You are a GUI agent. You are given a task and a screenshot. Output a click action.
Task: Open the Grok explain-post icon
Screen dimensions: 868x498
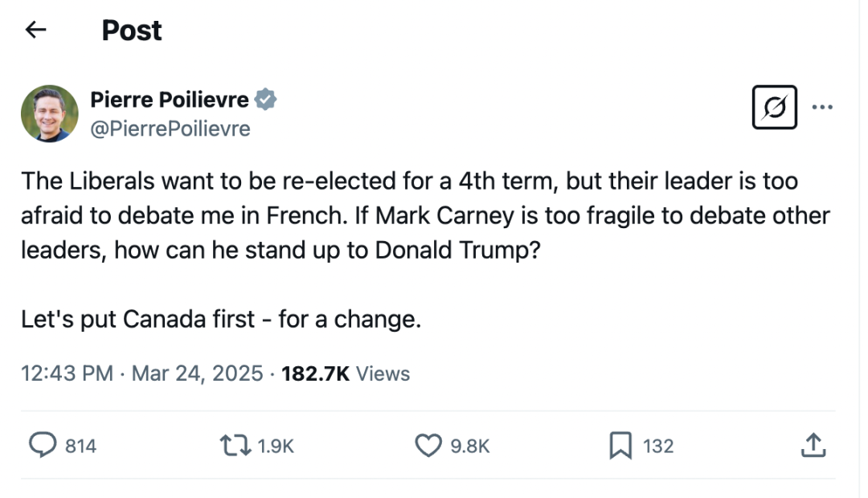(774, 107)
